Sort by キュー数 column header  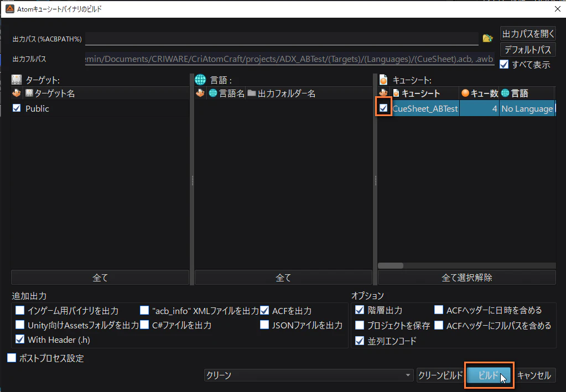point(479,93)
